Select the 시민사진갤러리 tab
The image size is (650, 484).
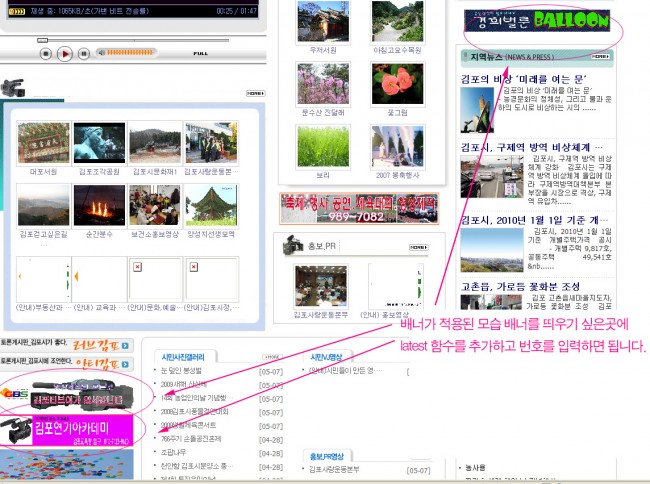[x=183, y=357]
